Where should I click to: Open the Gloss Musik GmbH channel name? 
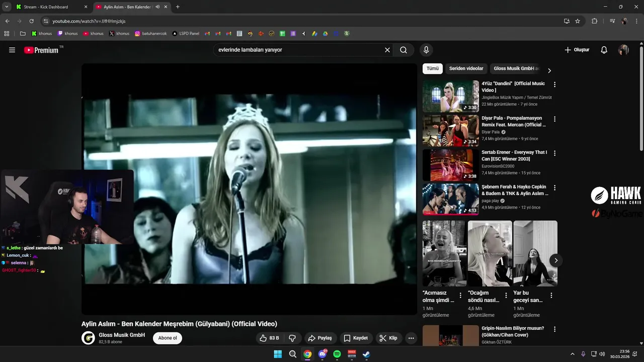[122, 335]
